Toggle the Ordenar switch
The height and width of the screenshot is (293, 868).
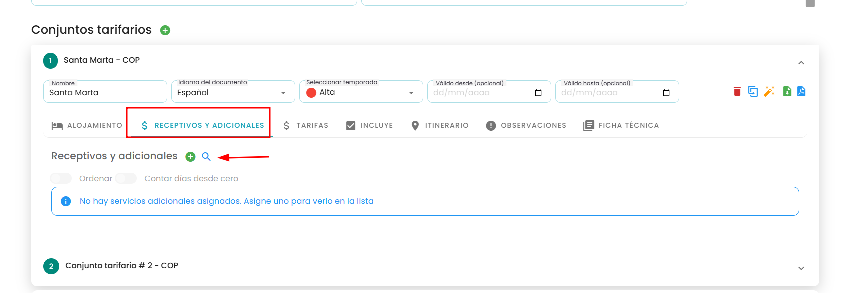61,178
